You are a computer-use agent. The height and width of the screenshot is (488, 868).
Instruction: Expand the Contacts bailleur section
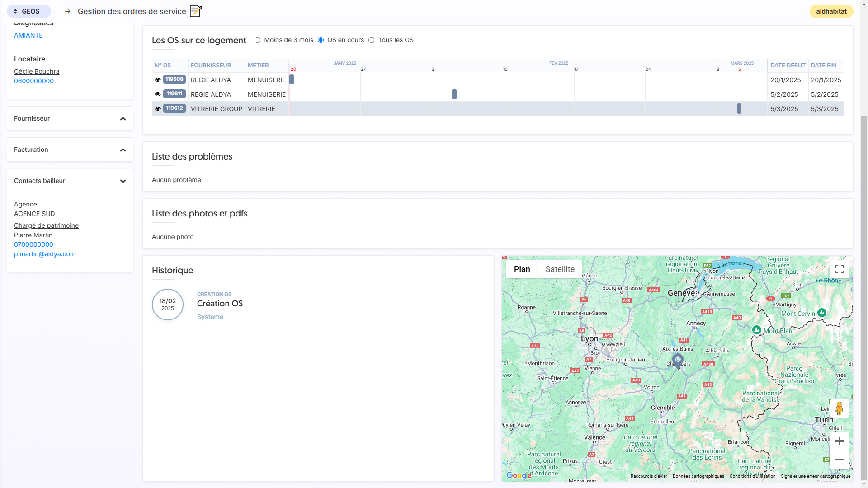(123, 181)
